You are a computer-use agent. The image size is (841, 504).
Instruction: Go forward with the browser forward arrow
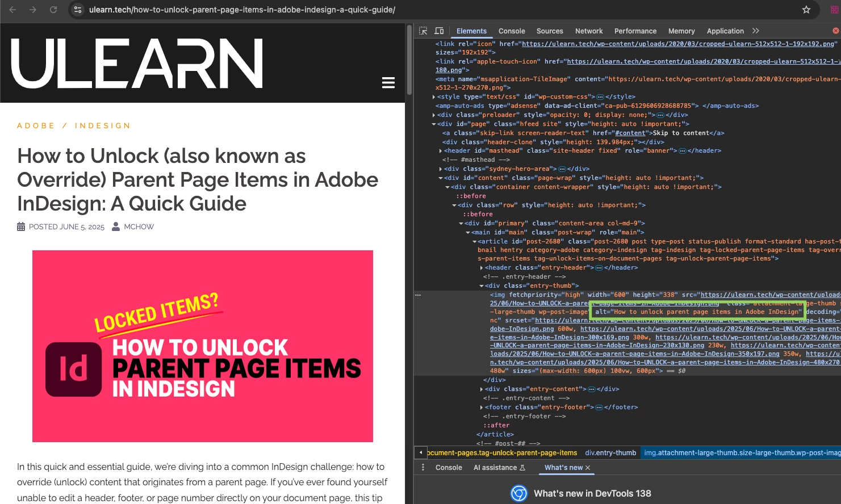[33, 10]
